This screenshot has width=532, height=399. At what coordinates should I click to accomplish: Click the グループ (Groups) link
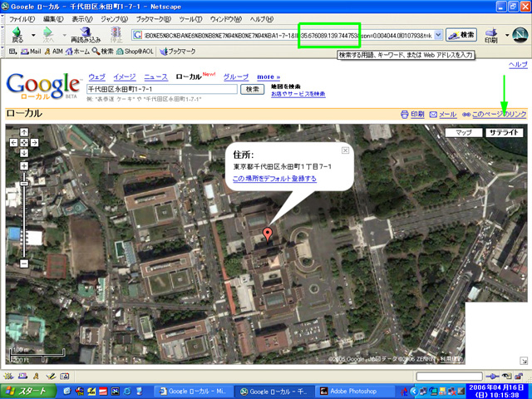236,77
